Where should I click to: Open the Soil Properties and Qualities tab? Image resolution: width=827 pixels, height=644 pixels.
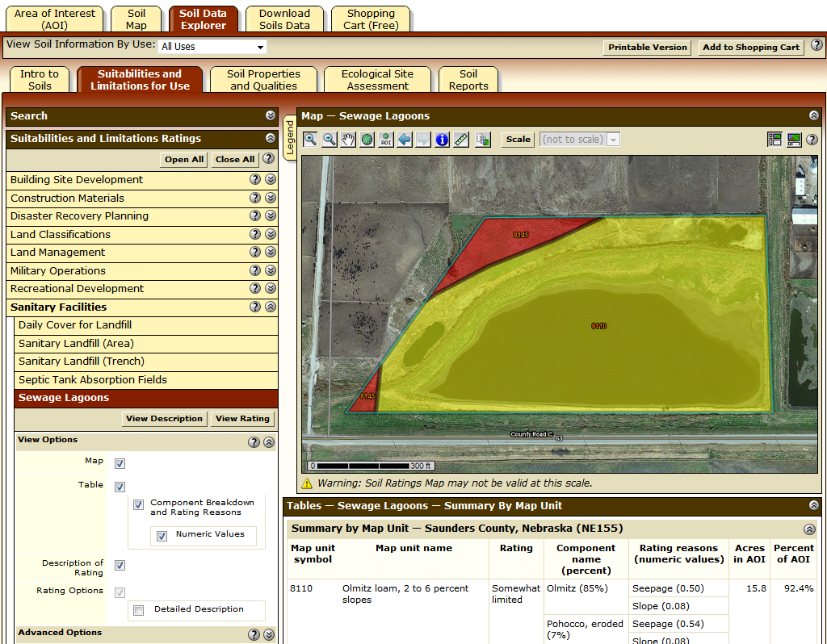pyautogui.click(x=263, y=80)
